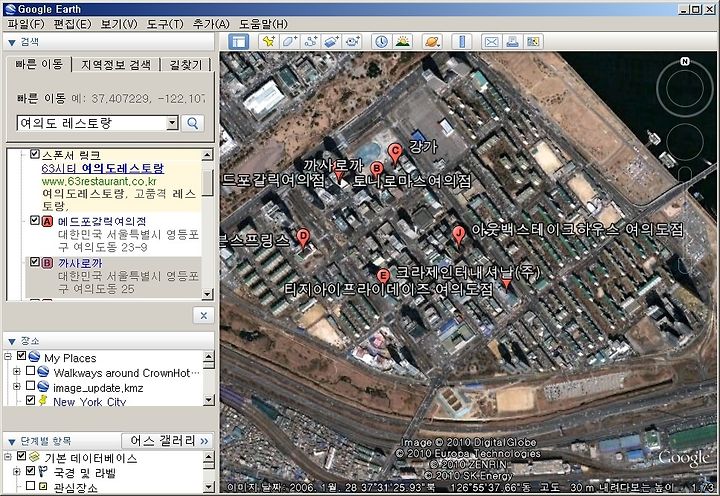Click the move joystick ring
The height and width of the screenshot is (496, 720).
[685, 142]
